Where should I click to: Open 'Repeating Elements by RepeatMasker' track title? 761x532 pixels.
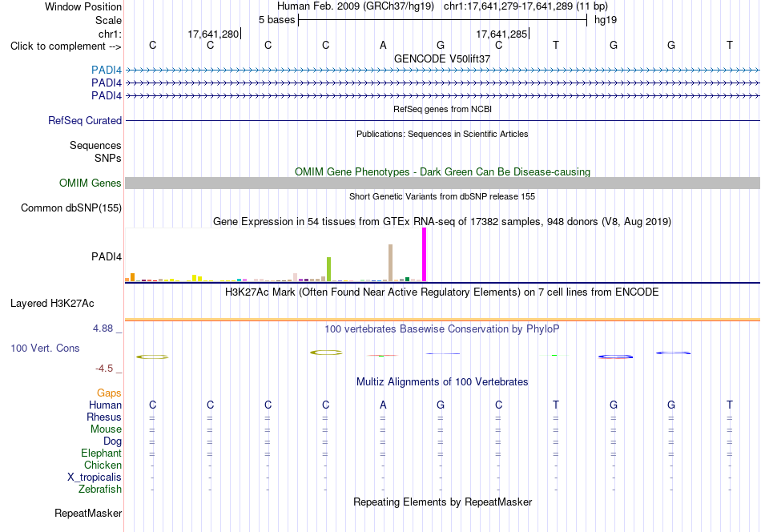pyautogui.click(x=442, y=502)
